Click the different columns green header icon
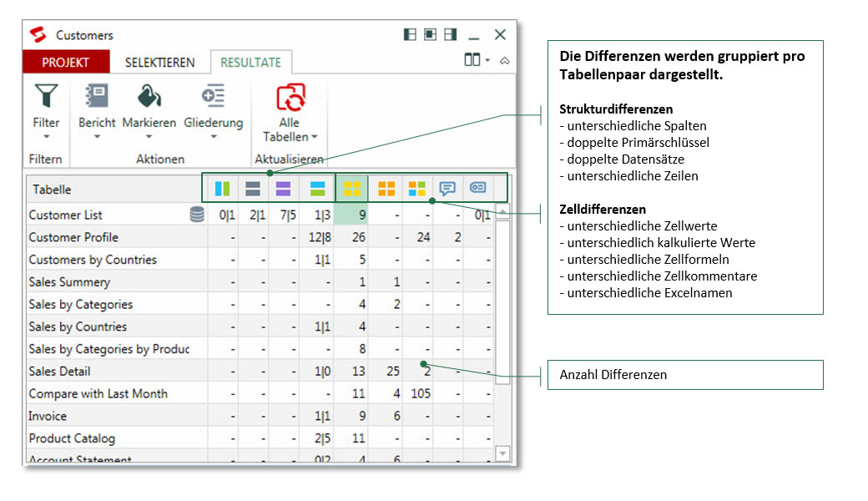 [223, 189]
